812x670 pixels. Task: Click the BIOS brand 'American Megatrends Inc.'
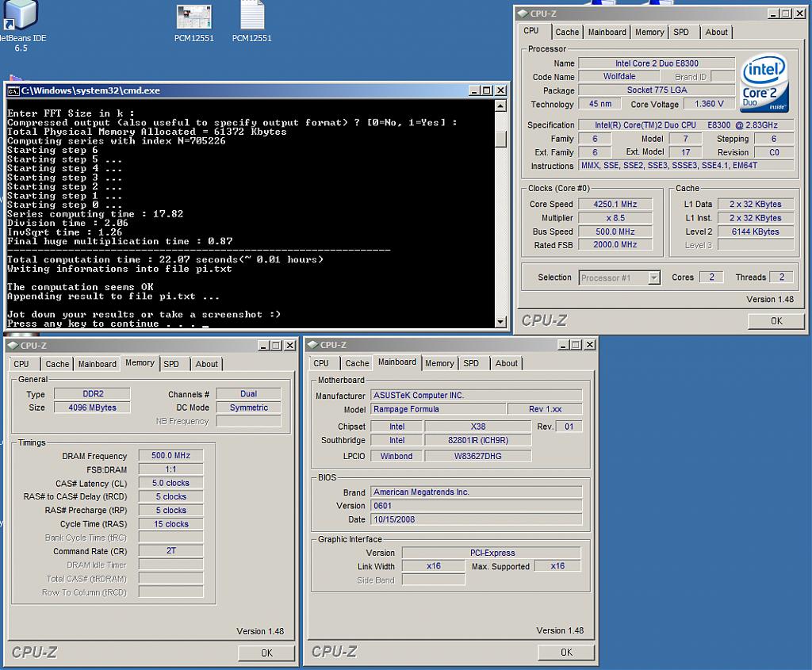[477, 492]
